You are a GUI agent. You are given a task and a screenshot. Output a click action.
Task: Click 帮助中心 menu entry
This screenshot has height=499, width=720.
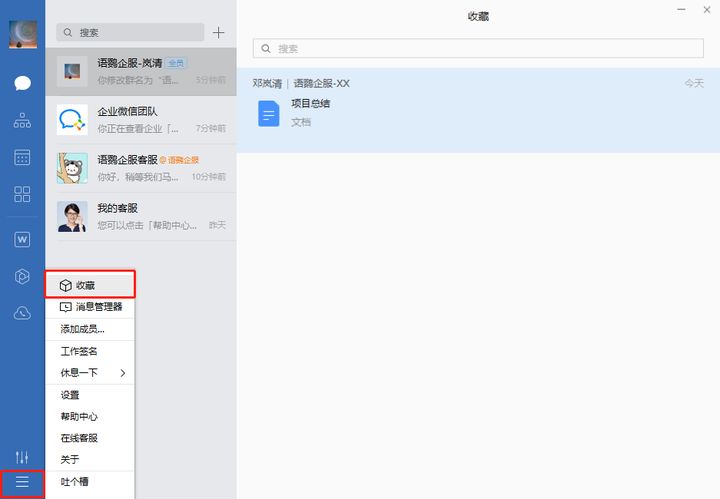tap(79, 417)
